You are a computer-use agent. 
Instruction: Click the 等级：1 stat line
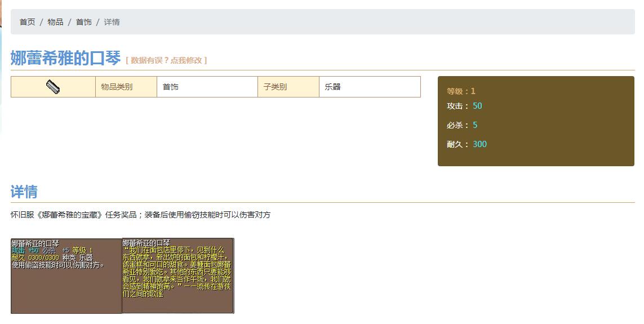[461, 91]
